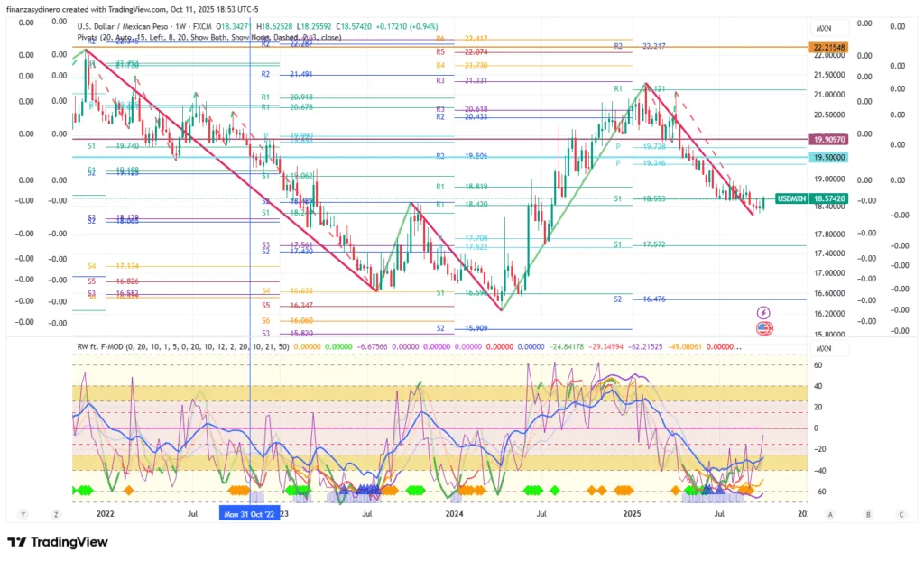Viewport: 924px width, 561px height.
Task: Click the purple lightning bolt event icon
Action: pyautogui.click(x=763, y=312)
